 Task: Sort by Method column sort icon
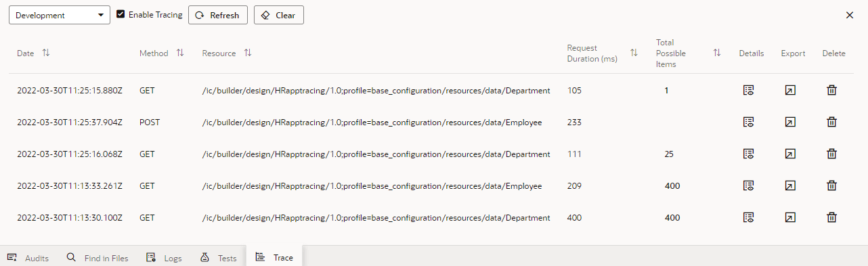(180, 53)
